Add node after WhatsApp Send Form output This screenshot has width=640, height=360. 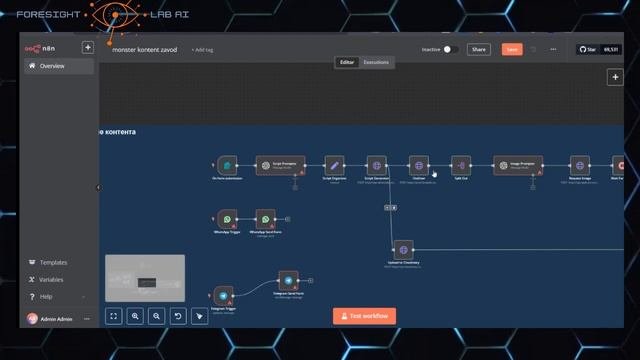288,219
